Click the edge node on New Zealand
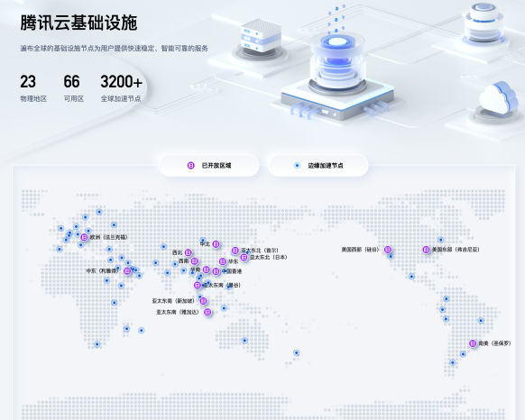 [296, 352]
